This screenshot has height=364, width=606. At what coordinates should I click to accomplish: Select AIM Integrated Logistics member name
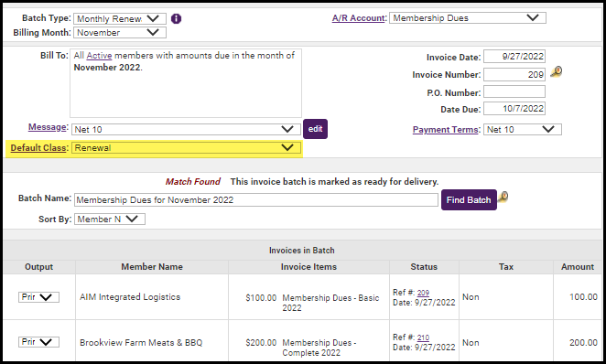(x=130, y=297)
